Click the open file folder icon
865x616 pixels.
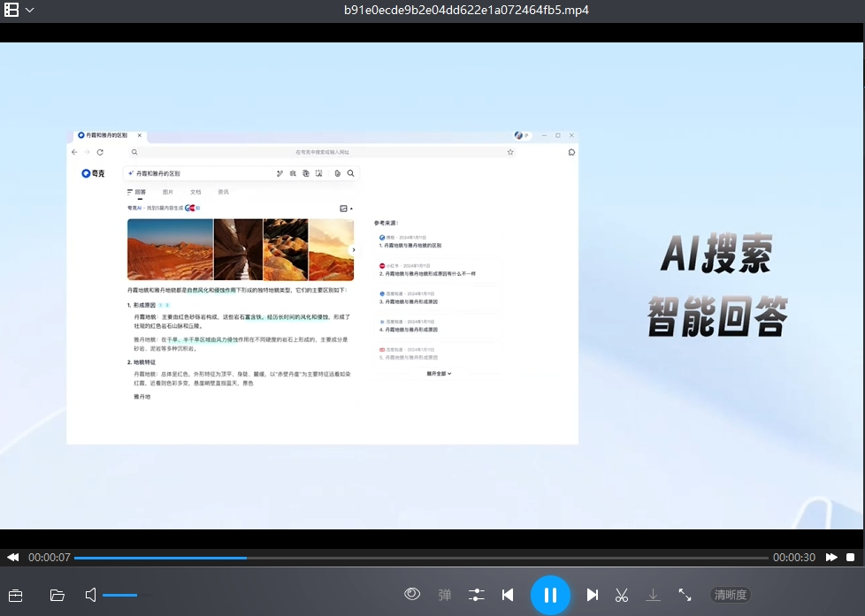[x=57, y=595]
